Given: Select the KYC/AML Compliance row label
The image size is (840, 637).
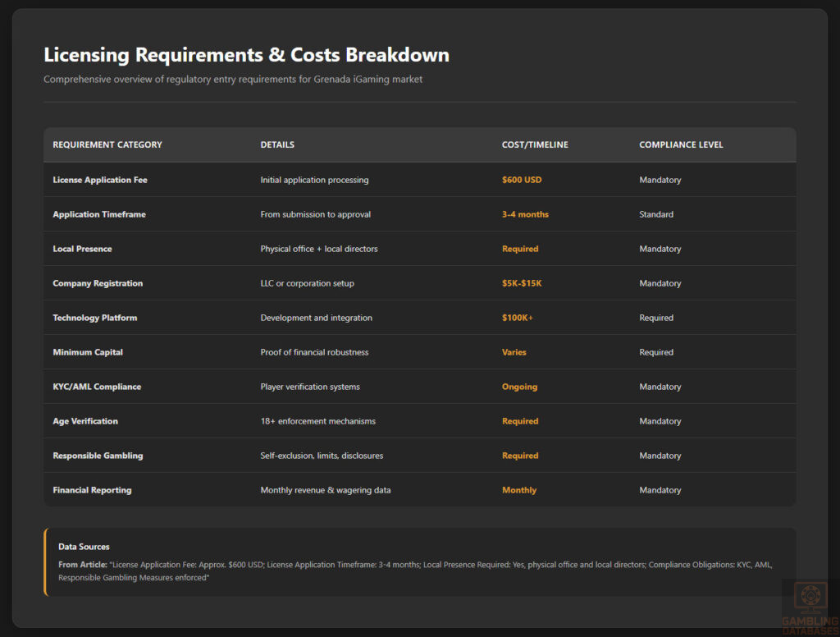Looking at the screenshot, I should coord(97,387).
